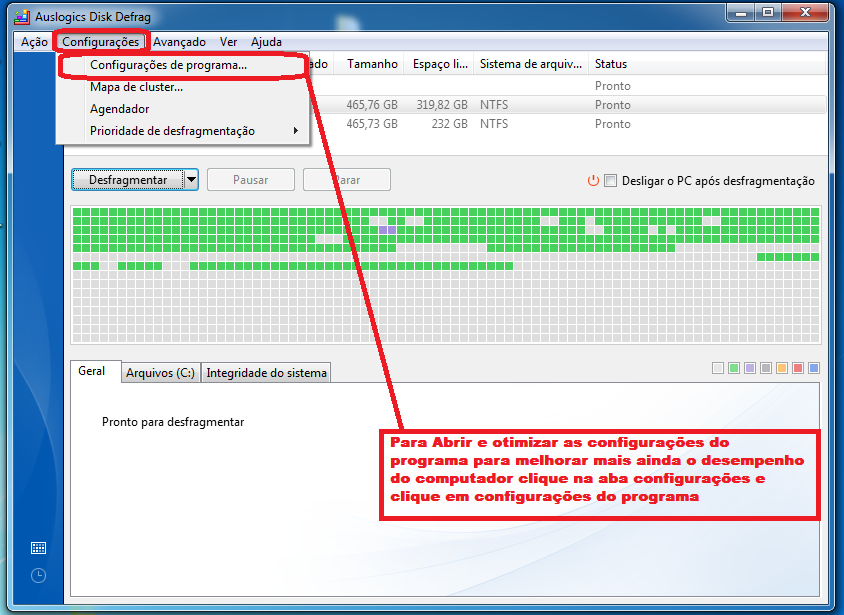This screenshot has height=615, width=844.
Task: Open the Ajuda menu
Action: click(266, 42)
